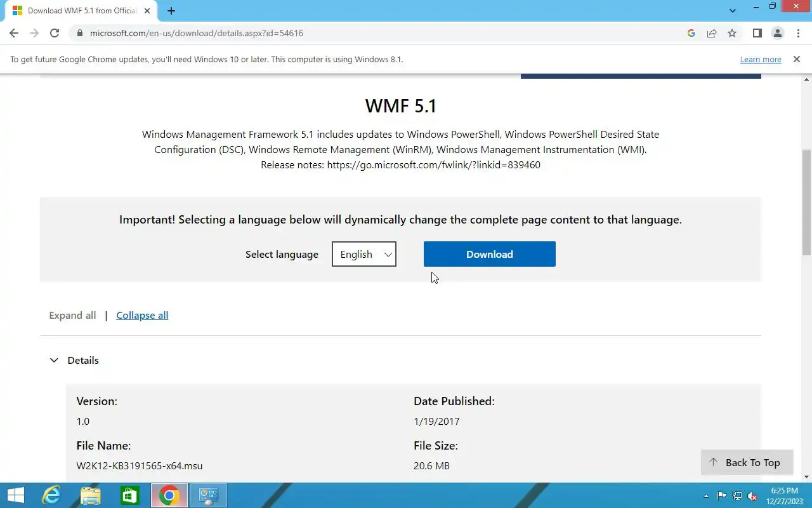Click the Action Center flag icon

[x=722, y=496]
